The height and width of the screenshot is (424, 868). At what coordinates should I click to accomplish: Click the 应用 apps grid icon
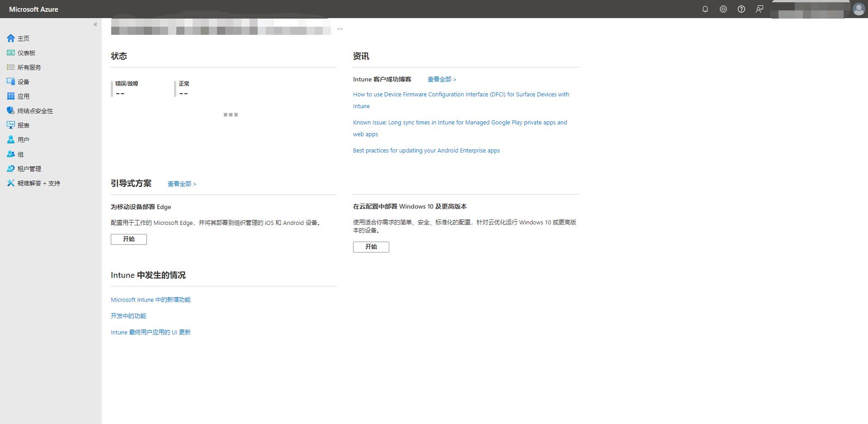(x=11, y=96)
